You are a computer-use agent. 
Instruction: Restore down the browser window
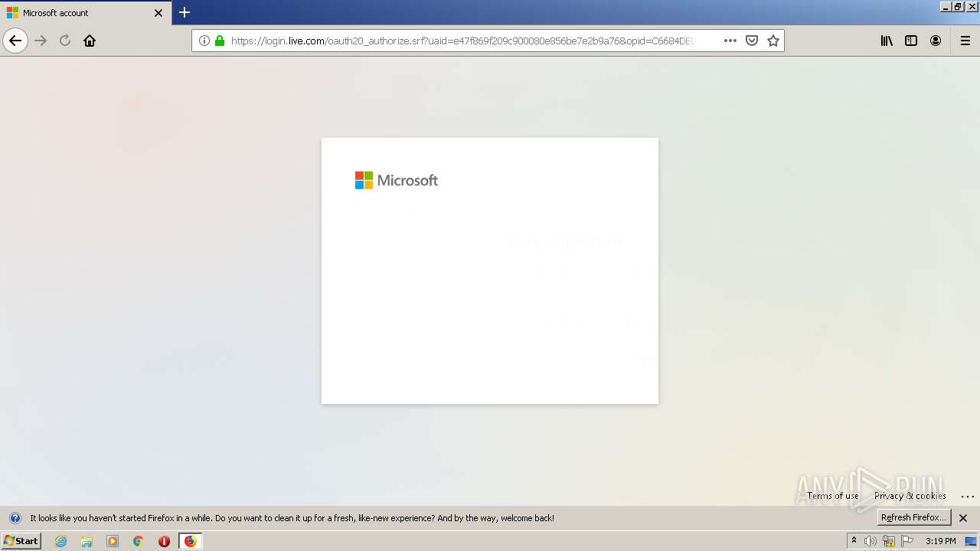tap(958, 6)
